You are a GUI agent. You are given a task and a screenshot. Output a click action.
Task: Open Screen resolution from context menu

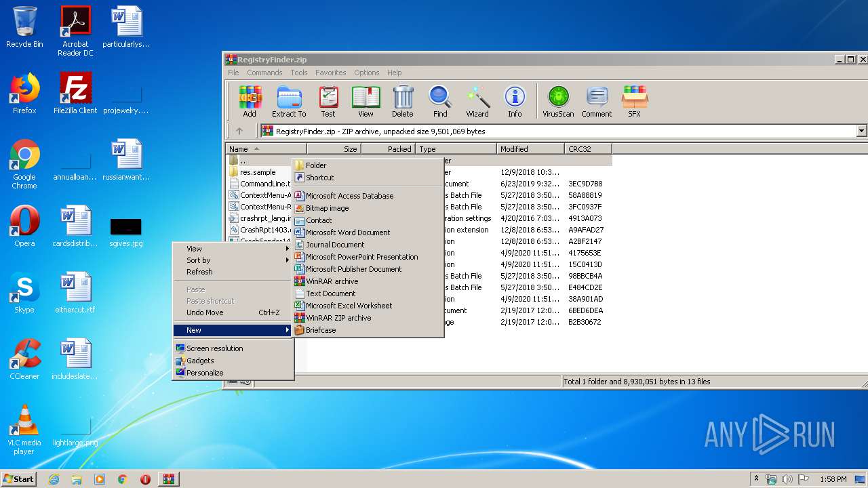tap(232, 348)
